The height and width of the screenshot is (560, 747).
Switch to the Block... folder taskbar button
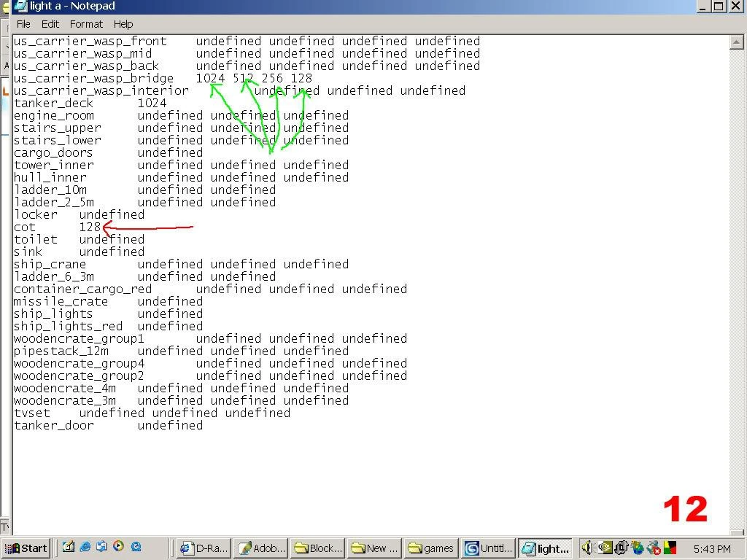coord(318,548)
